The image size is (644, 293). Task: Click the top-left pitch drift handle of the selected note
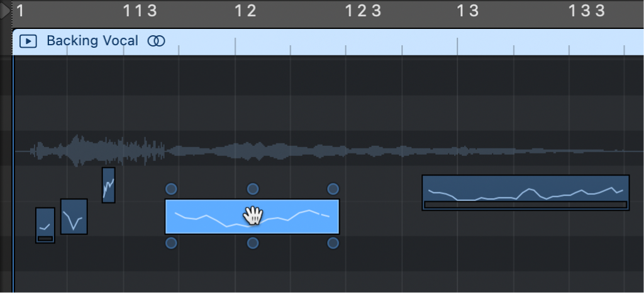(x=171, y=189)
